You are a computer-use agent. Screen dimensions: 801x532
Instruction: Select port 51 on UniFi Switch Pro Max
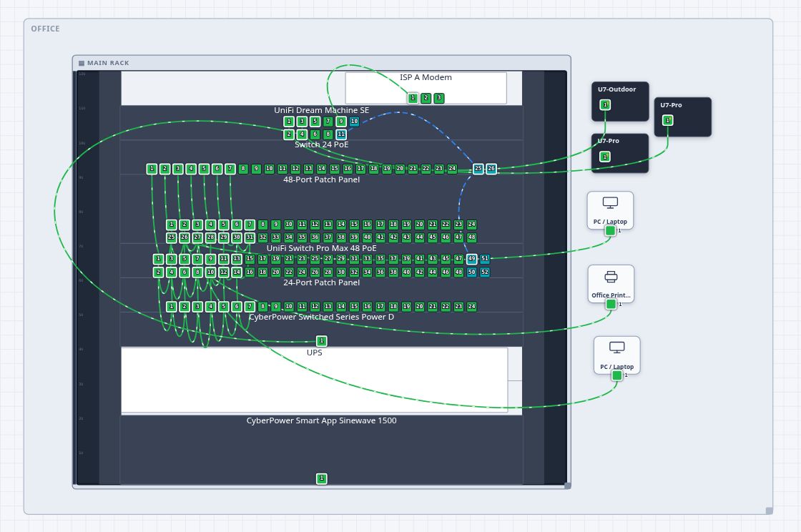point(485,259)
